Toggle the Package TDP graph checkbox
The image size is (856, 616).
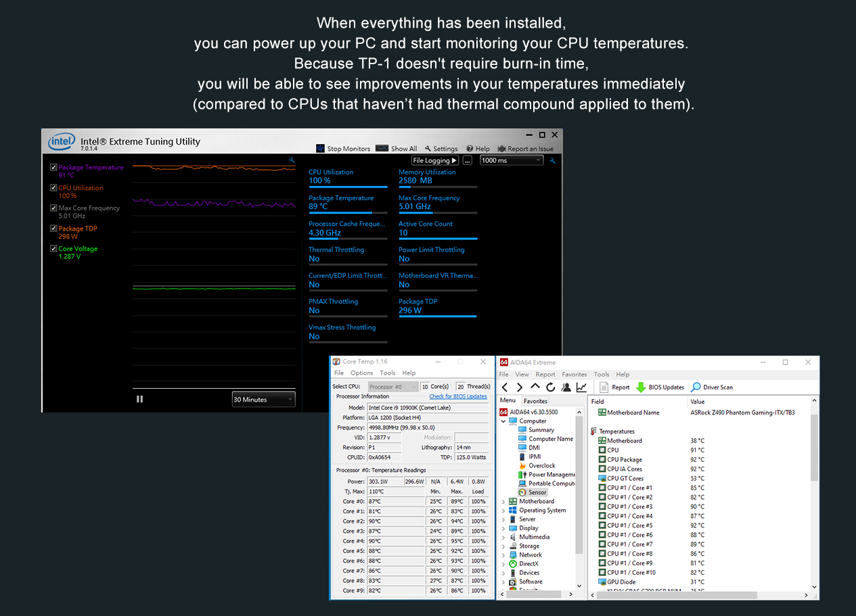(x=53, y=229)
